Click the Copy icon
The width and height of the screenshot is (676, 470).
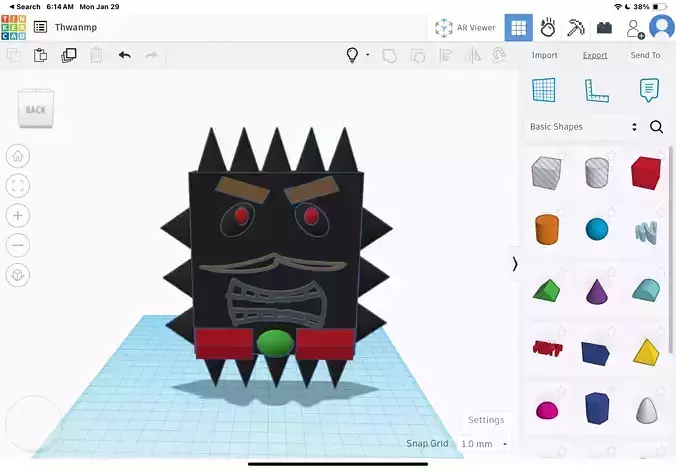14,55
